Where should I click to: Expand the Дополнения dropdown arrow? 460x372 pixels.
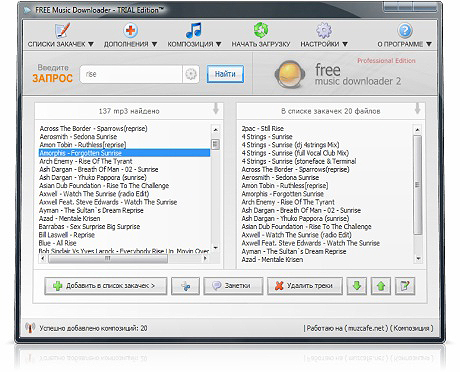154,44
